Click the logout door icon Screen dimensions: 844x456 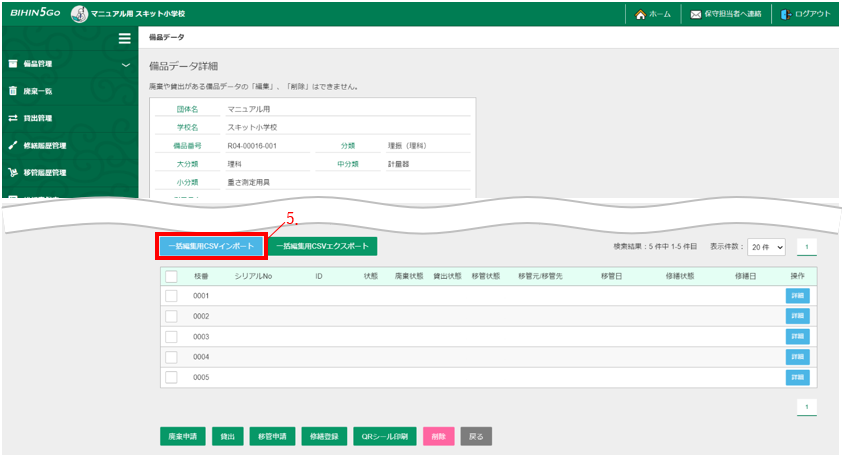click(x=786, y=15)
